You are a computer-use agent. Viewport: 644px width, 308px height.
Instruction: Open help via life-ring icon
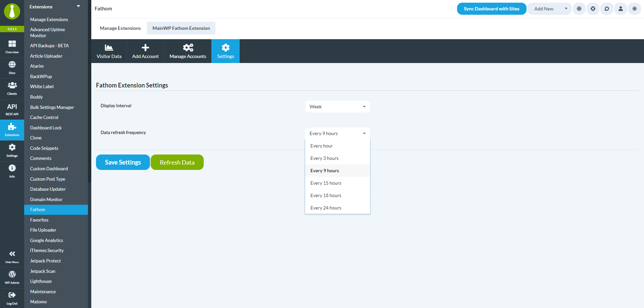[x=593, y=9]
